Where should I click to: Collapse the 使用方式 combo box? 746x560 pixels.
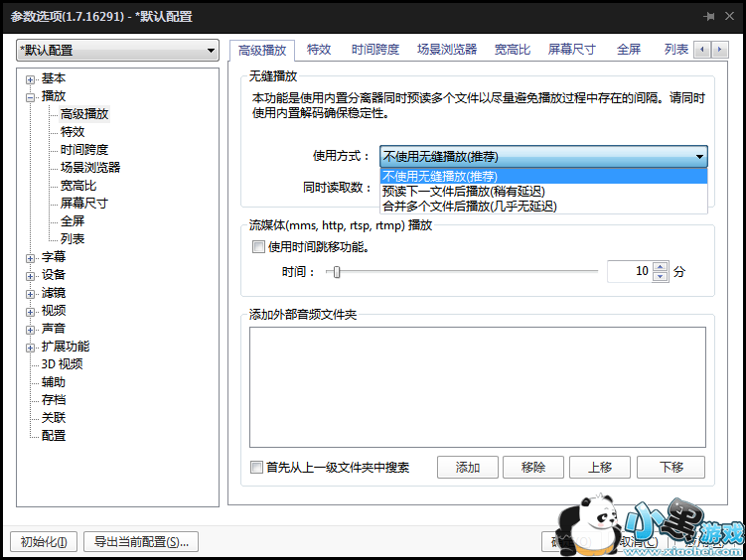699,157
